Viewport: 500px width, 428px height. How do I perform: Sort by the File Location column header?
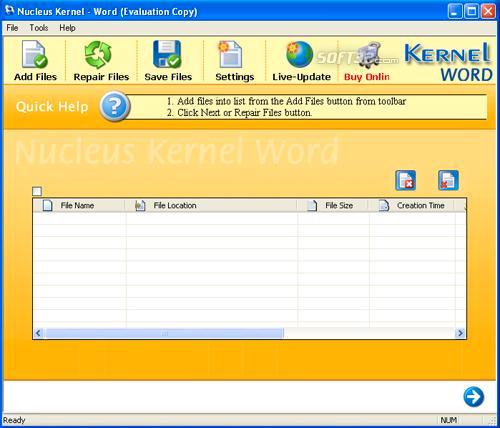pos(211,205)
